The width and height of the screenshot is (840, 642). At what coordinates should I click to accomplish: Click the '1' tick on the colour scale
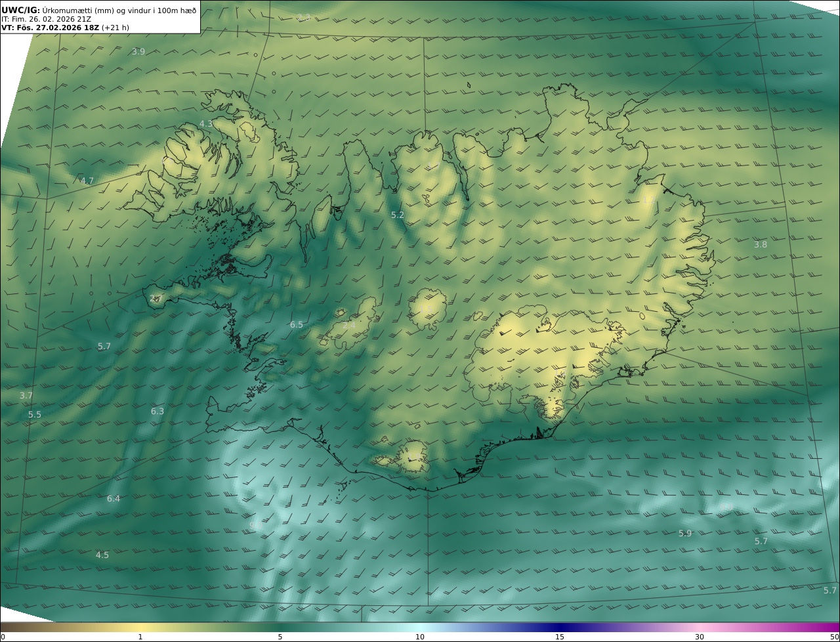(x=140, y=637)
